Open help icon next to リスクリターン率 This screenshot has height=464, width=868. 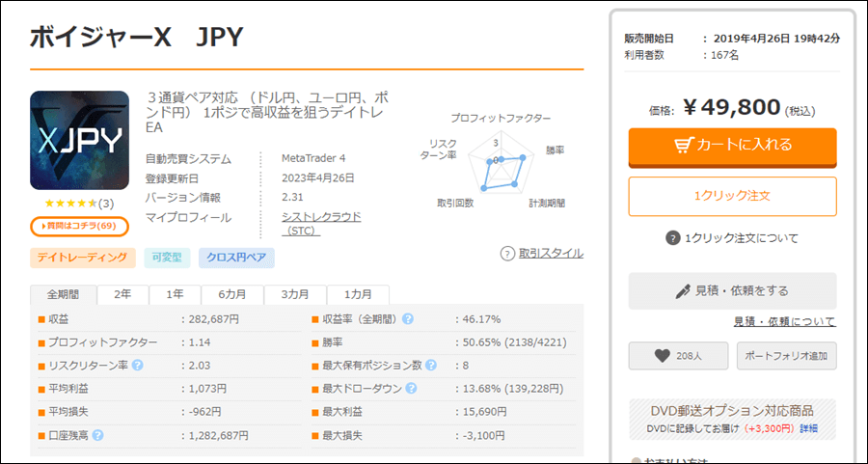coord(138,366)
